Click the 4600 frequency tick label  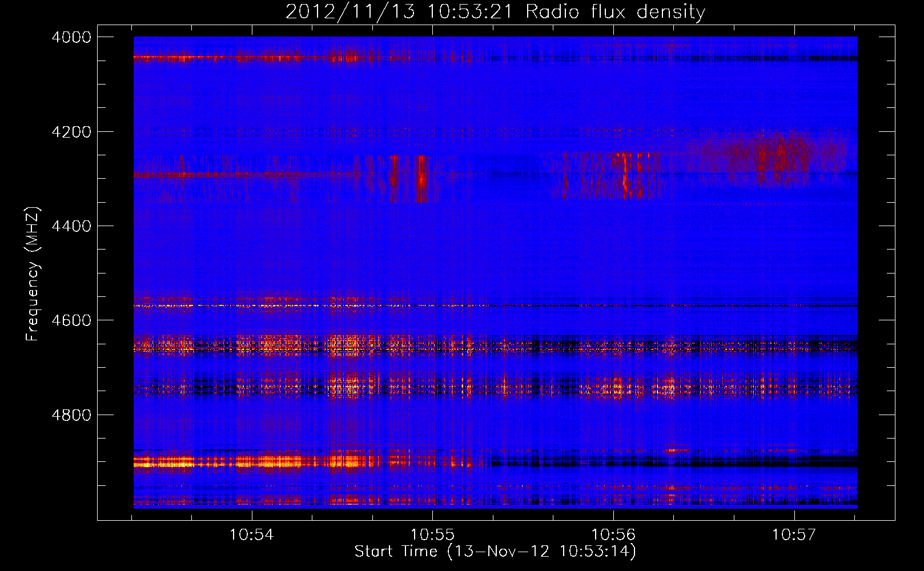pos(71,320)
